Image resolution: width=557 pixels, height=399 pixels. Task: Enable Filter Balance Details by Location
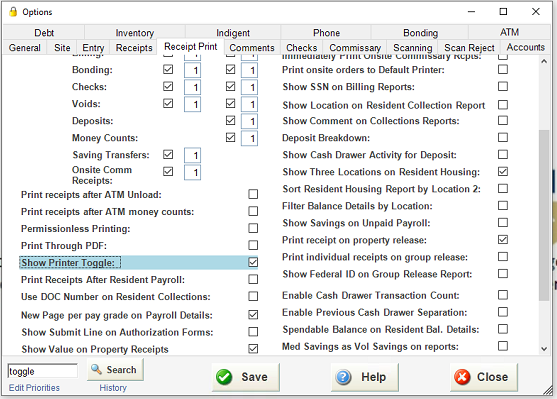click(503, 205)
